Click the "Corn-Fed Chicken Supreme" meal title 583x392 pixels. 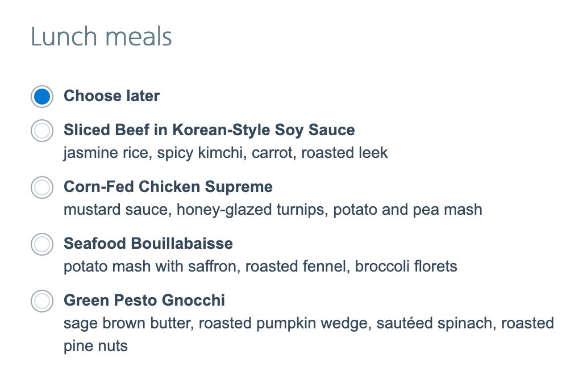(x=168, y=187)
